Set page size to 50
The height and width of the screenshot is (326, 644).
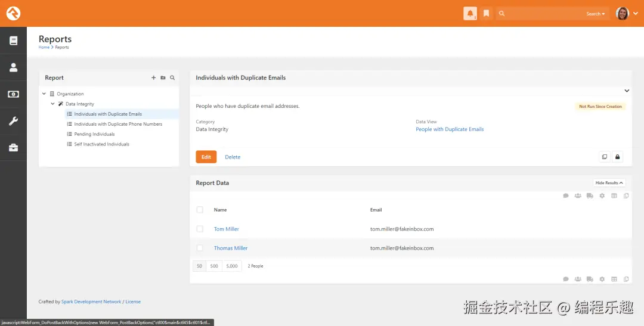point(199,266)
